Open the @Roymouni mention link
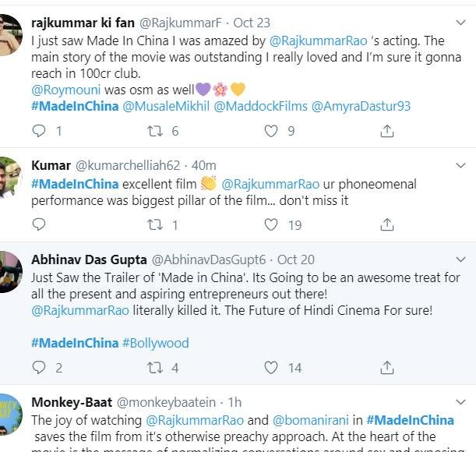This screenshot has width=476, height=452. [63, 90]
